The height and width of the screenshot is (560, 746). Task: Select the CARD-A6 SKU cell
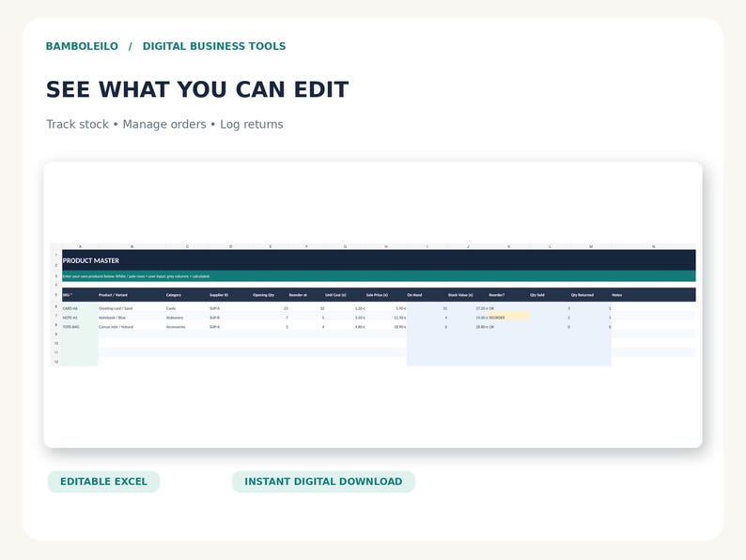coord(80,308)
